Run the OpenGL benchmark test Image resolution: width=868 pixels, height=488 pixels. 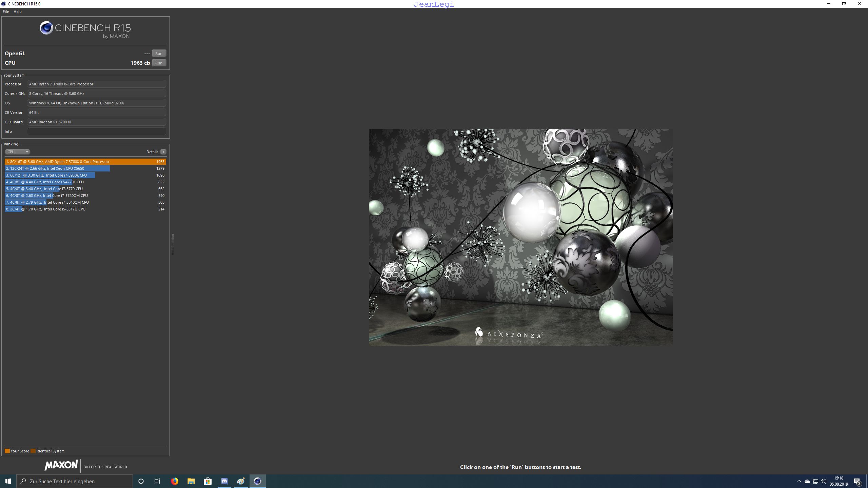point(159,53)
